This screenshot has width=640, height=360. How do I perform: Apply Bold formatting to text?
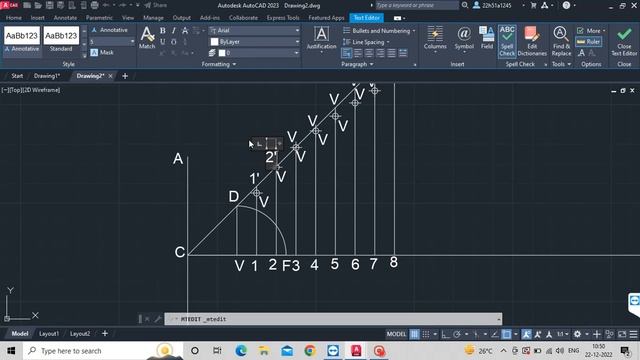[x=162, y=31]
